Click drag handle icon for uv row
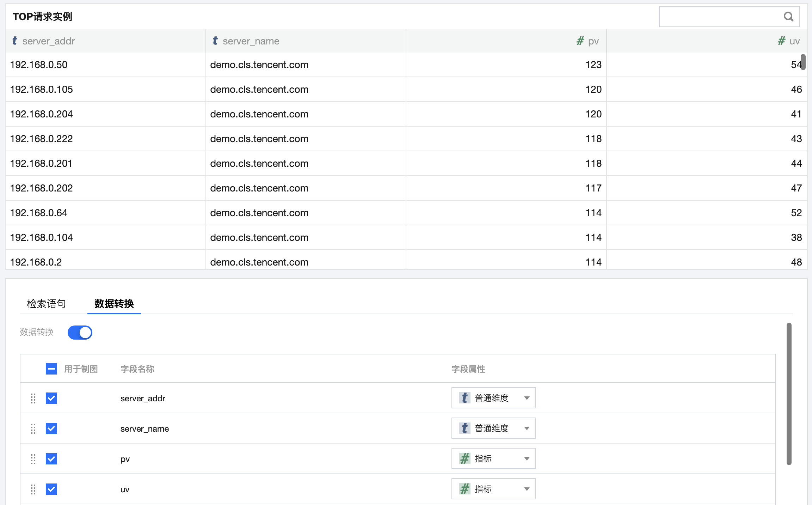This screenshot has height=505, width=812. pyautogui.click(x=33, y=489)
